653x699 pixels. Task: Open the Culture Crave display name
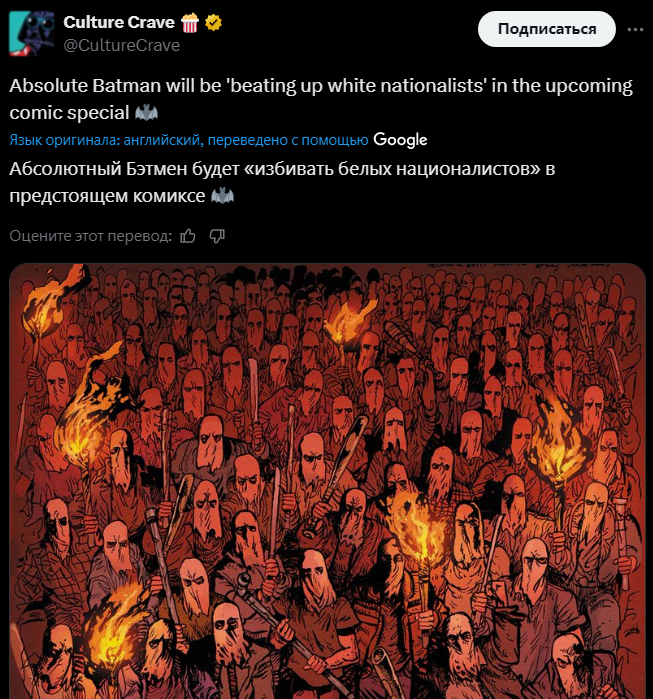(x=119, y=22)
